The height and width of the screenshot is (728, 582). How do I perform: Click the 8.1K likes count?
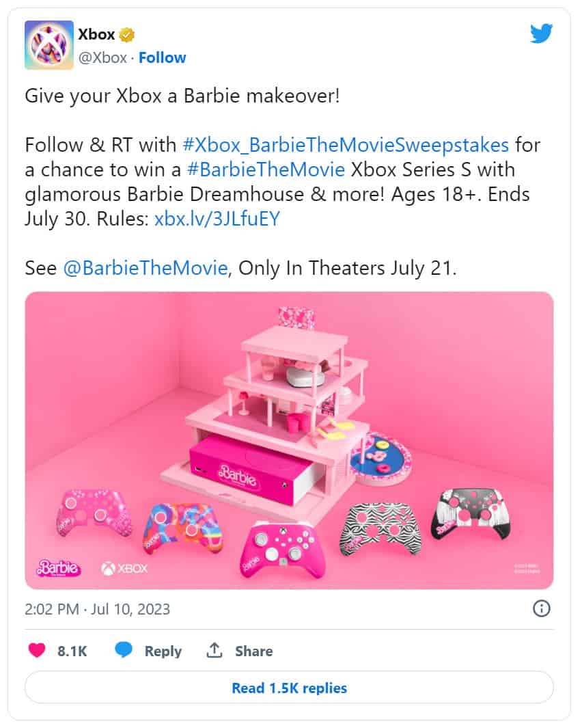tap(72, 651)
